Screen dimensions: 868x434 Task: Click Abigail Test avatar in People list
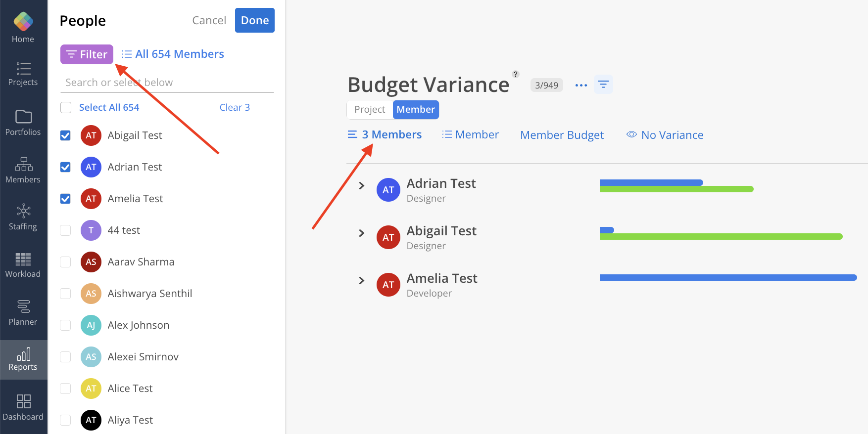pos(91,135)
